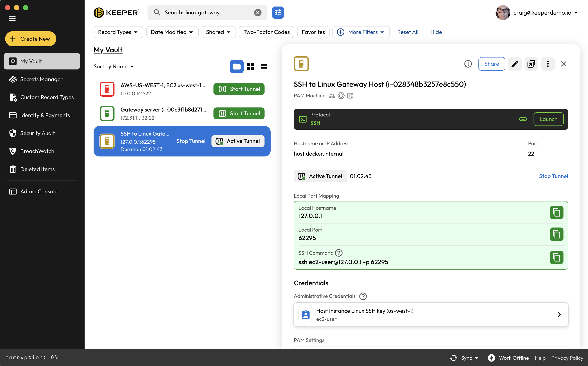Open the Sort by Name dropdown
588x366 pixels.
(114, 67)
